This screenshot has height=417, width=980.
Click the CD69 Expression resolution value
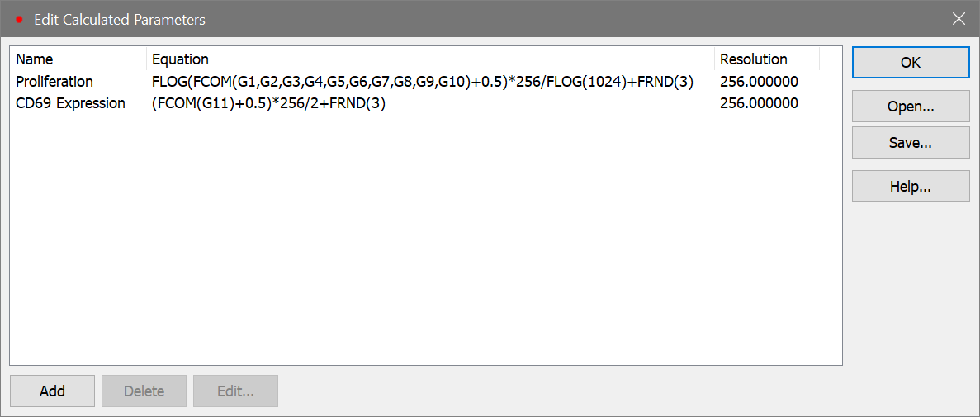pos(759,103)
